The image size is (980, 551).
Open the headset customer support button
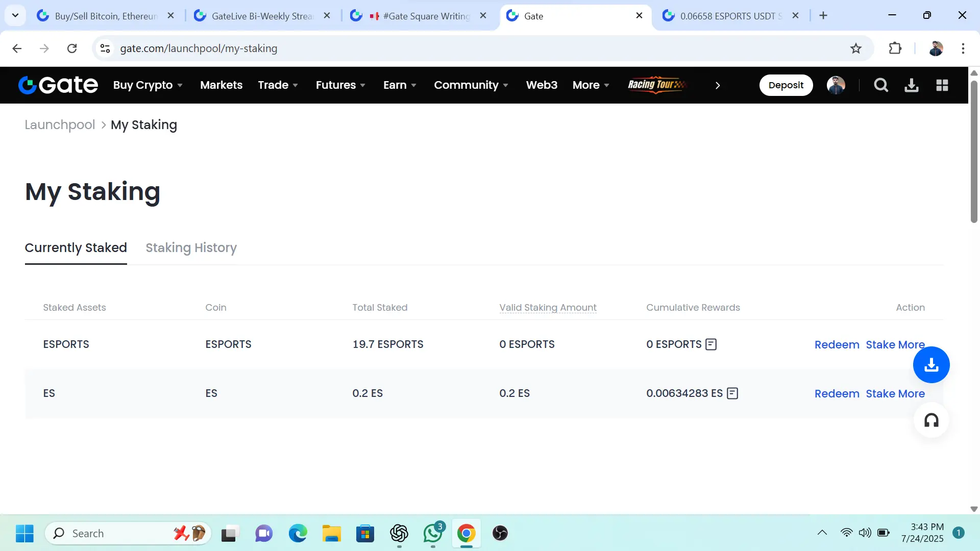point(932,420)
